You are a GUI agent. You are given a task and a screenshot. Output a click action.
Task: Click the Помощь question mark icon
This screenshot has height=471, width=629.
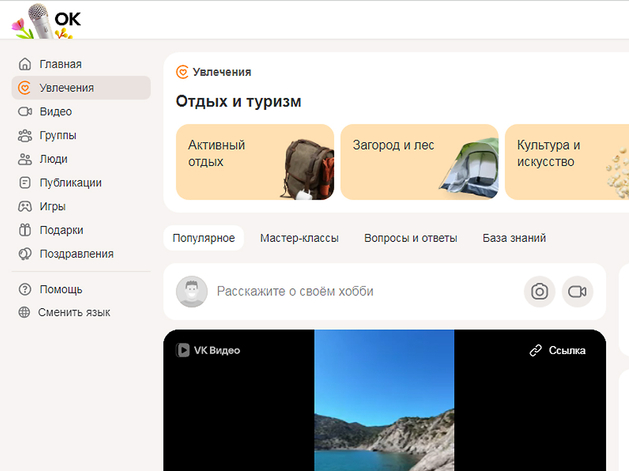[26, 289]
